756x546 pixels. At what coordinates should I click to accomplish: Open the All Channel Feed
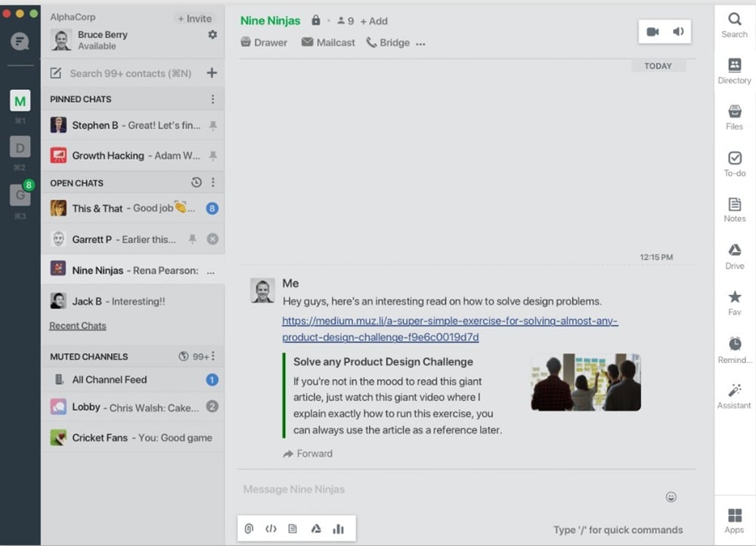point(132,380)
